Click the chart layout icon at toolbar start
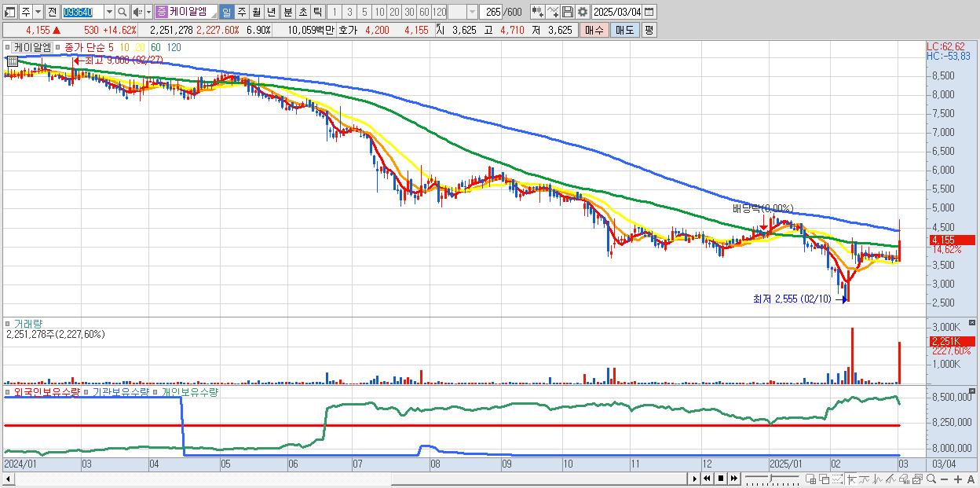Image resolution: width=980 pixels, height=488 pixels. pyautogui.click(x=10, y=12)
